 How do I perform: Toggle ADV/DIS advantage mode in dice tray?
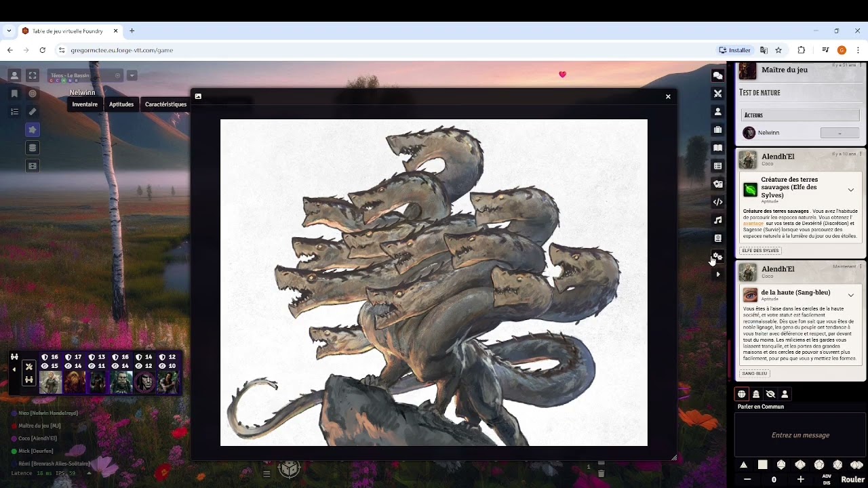coord(827,480)
